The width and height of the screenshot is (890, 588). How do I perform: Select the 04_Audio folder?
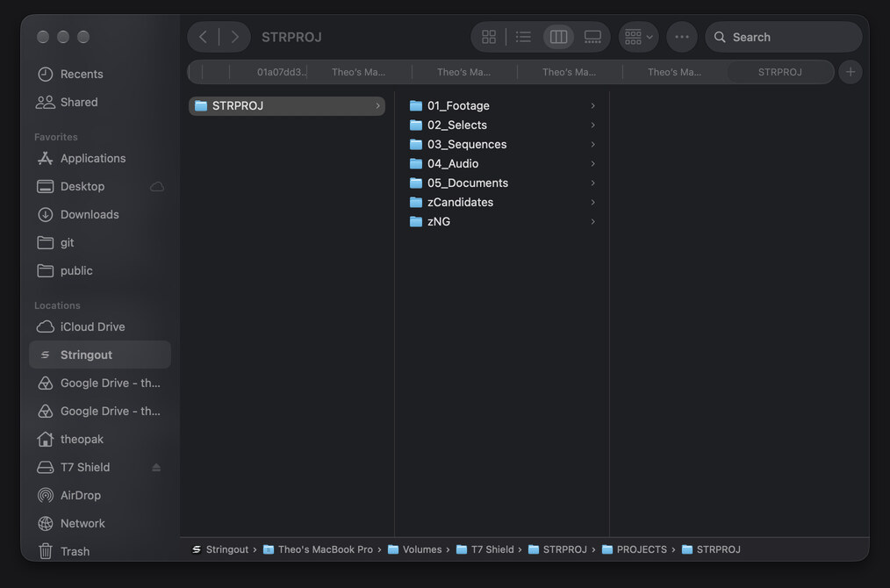(x=502, y=164)
